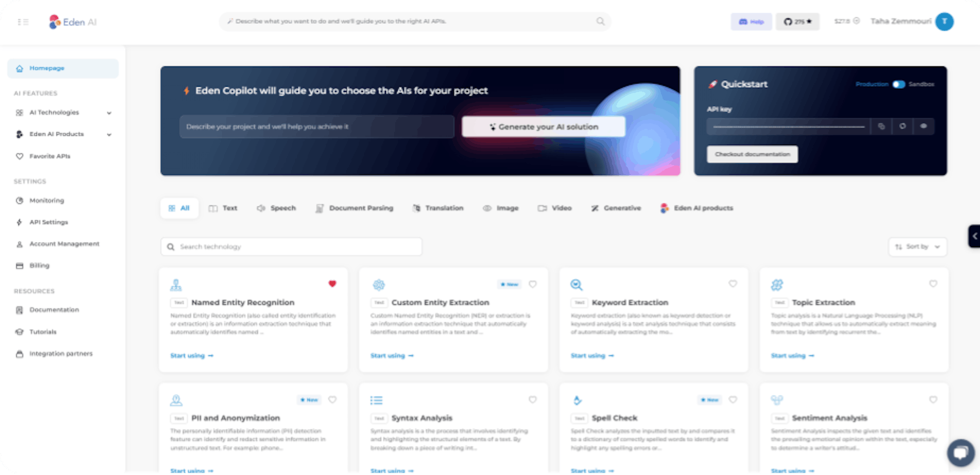Viewport: 980px width, 475px height.
Task: Open the user avatar menu
Action: click(x=944, y=21)
